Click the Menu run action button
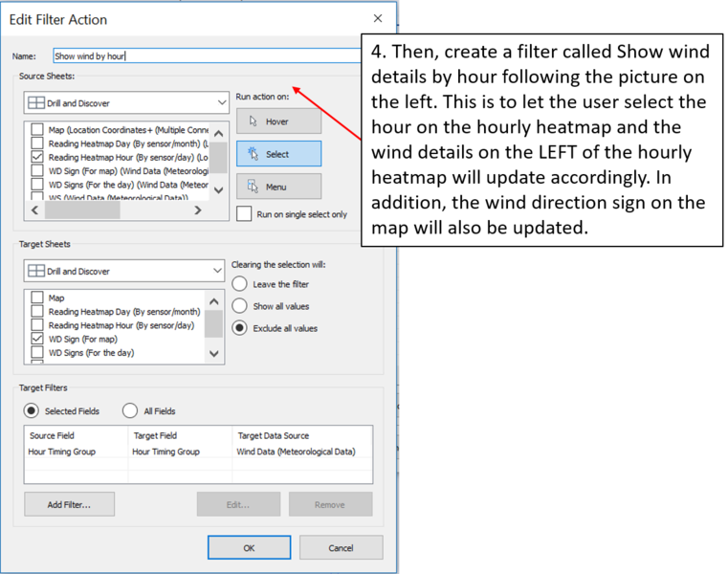 pos(278,187)
